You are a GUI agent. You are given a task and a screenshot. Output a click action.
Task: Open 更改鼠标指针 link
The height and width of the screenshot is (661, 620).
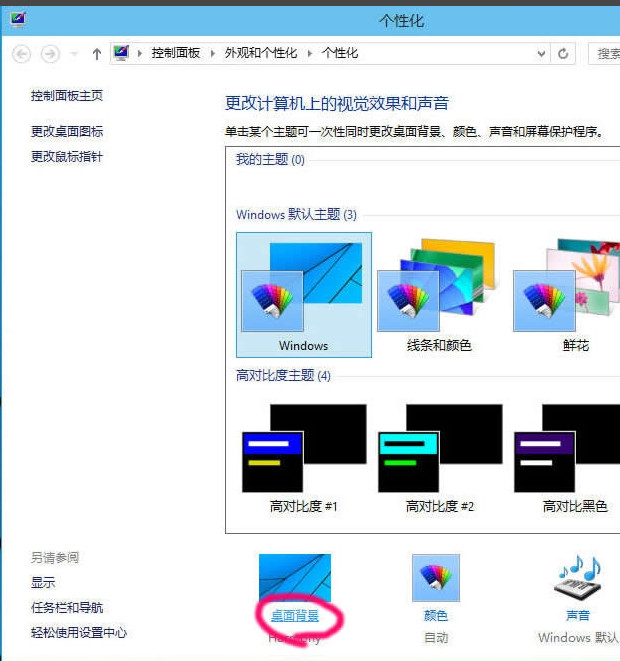pos(67,157)
